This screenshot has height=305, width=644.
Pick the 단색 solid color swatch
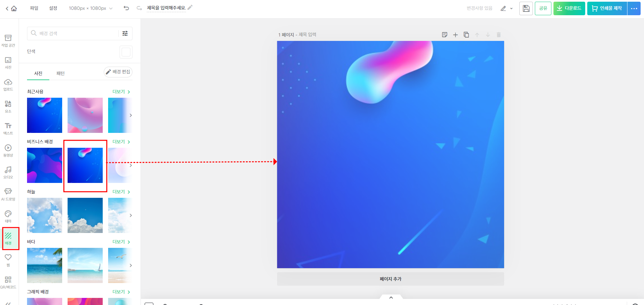(126, 52)
